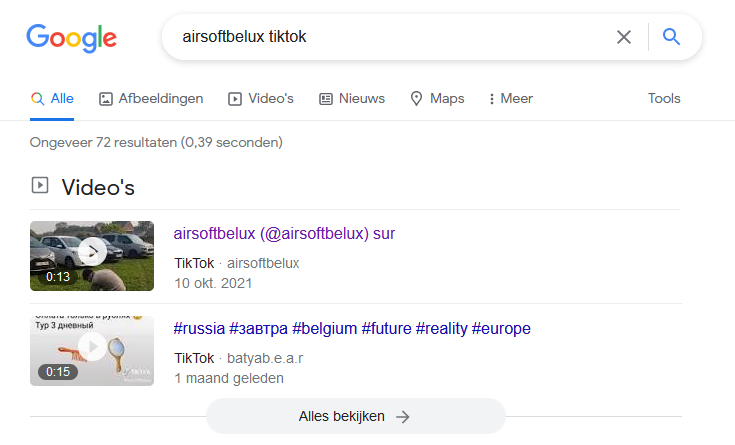Click the 10 okt. 2021 date text
This screenshot has height=445, width=735.
tap(213, 283)
